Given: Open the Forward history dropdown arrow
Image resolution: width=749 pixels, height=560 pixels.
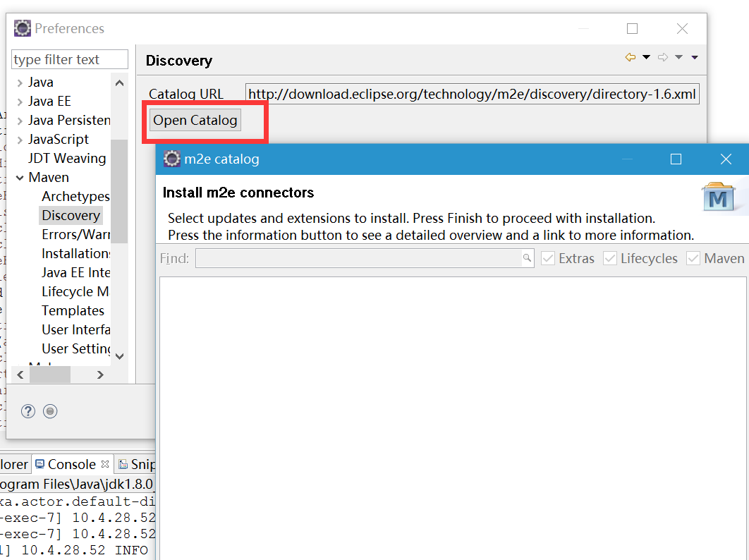Looking at the screenshot, I should 678,57.
